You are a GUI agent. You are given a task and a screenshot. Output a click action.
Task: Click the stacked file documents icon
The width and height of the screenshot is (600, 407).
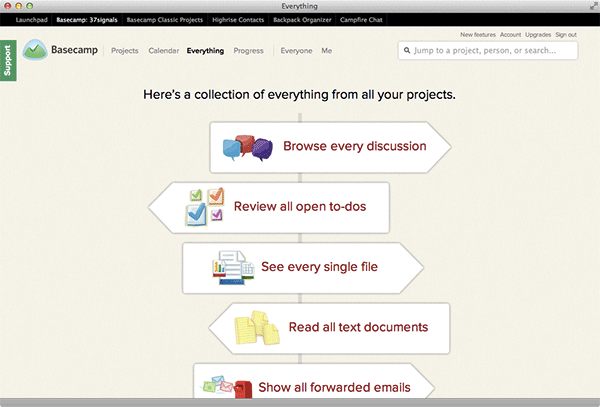[233, 268]
